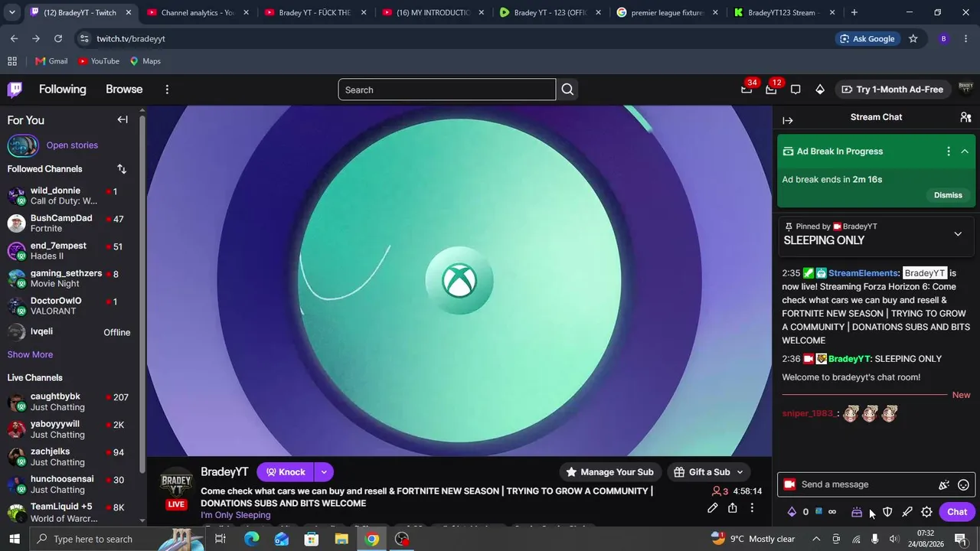This screenshot has width=980, height=551.
Task: Open stories link in sidebar
Action: coord(72,145)
